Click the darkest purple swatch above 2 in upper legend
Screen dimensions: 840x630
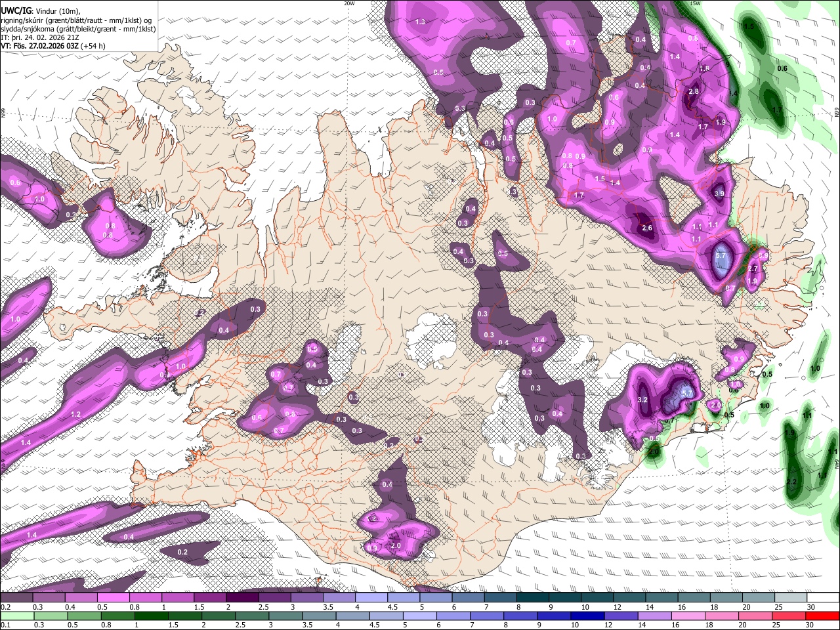[x=241, y=598]
